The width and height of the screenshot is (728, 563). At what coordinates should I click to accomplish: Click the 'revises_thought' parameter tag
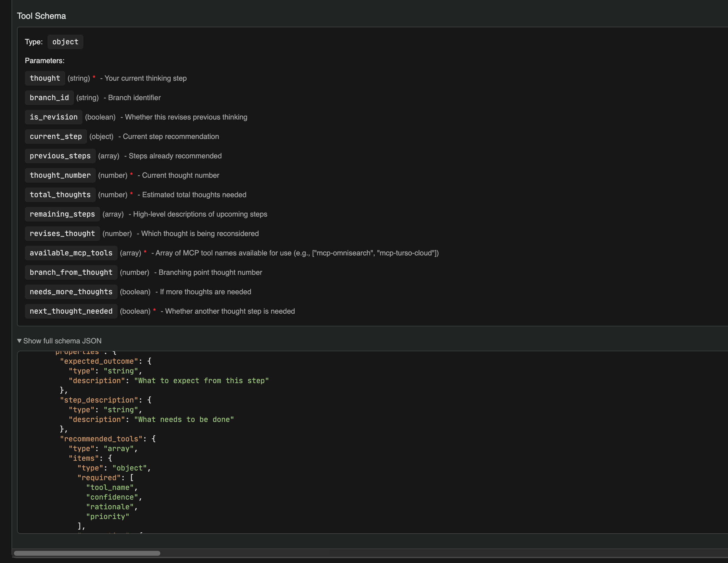pos(62,234)
